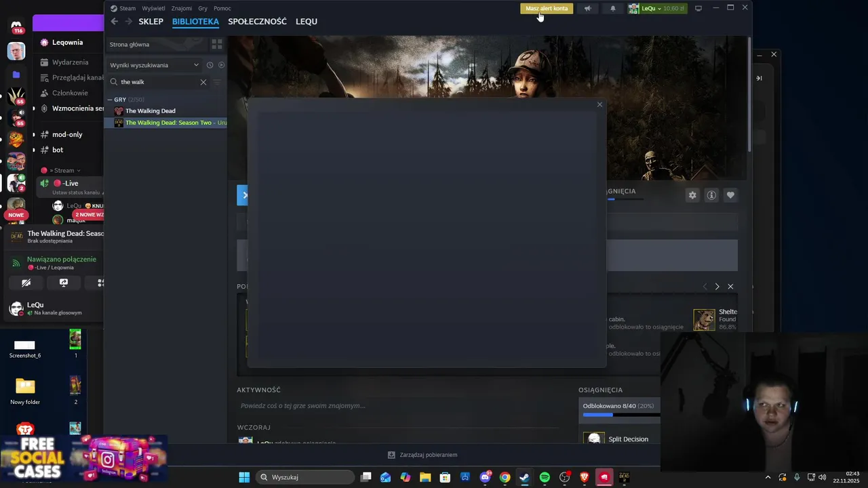868x488 pixels.
Task: Open the mod-only Discord channel
Action: tap(67, 135)
